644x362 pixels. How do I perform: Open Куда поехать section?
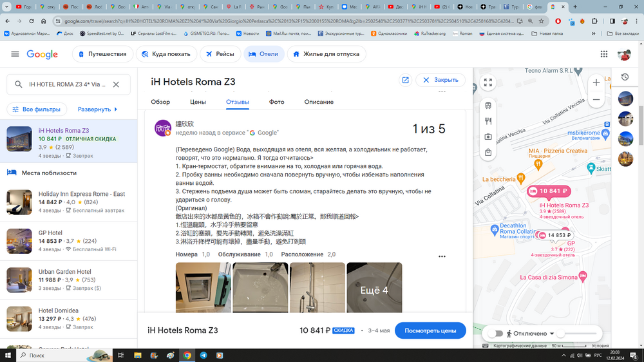[x=166, y=54]
